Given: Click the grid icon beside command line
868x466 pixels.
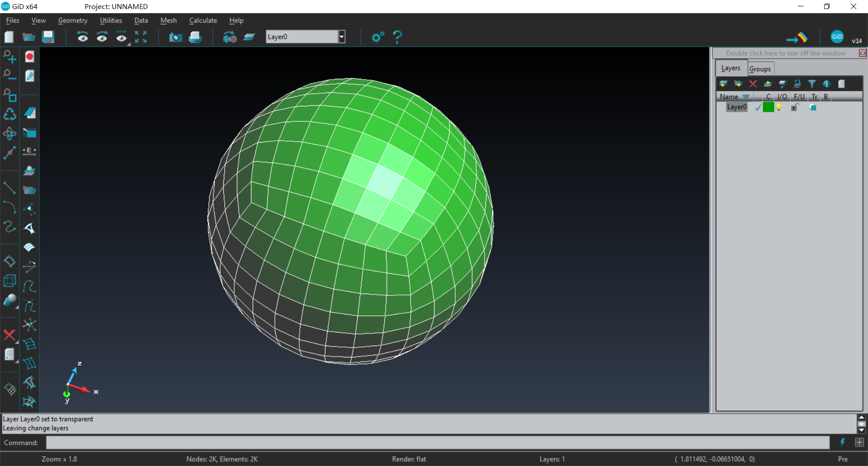Looking at the screenshot, I should [859, 442].
